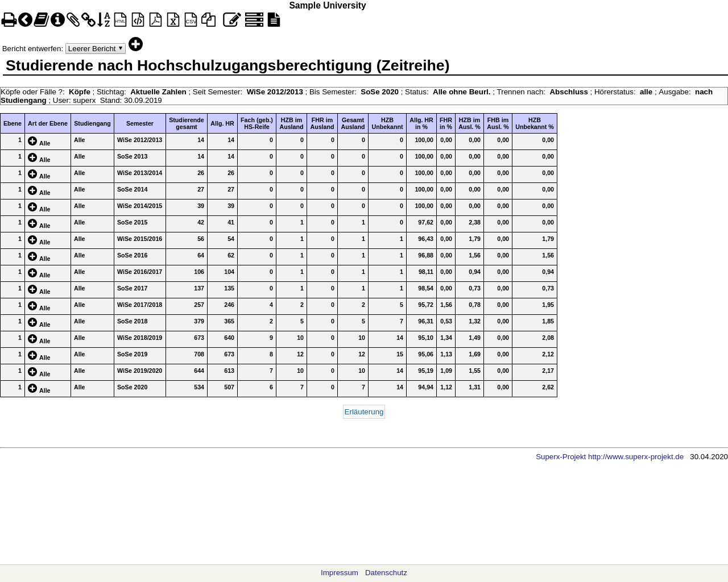Click the Sample University title
Image resolution: width=728 pixels, height=582 pixels.
(328, 6)
